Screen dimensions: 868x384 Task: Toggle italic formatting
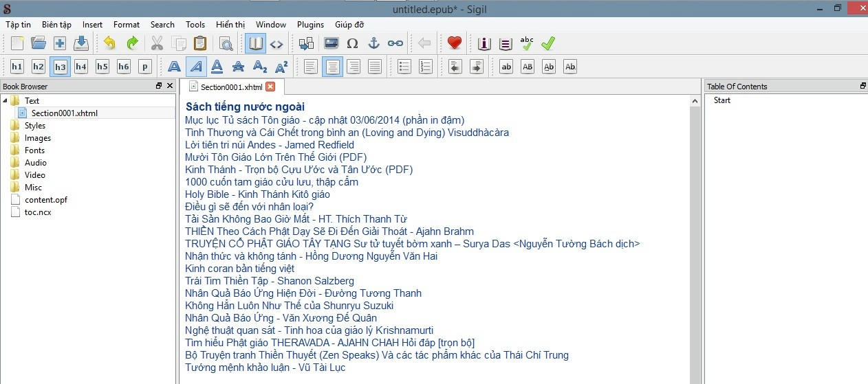click(x=196, y=67)
